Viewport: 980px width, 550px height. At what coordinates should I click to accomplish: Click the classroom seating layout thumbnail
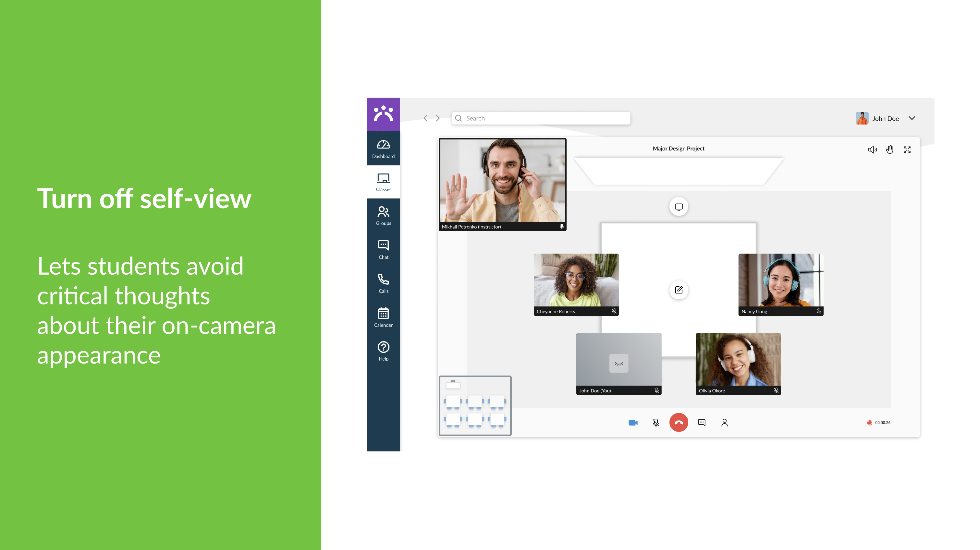tap(475, 406)
